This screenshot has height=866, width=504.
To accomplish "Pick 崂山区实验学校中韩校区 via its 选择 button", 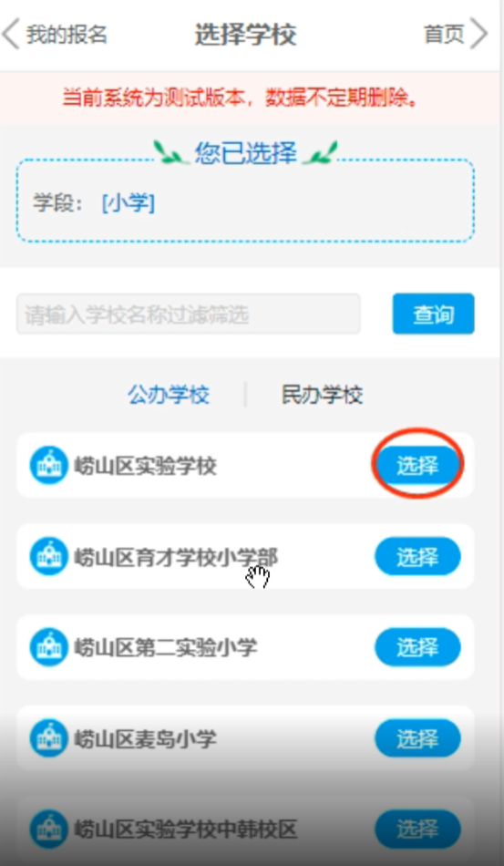I will tap(418, 829).
